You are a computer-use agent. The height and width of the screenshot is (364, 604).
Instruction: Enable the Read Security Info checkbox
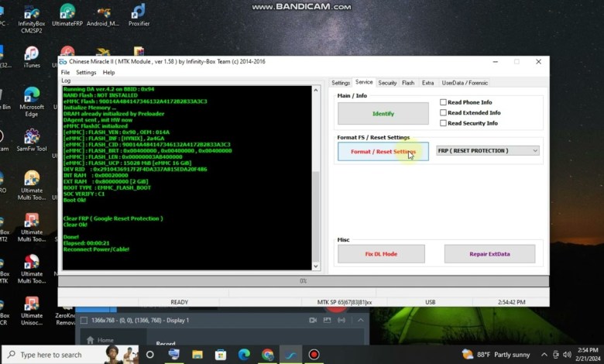click(x=443, y=123)
